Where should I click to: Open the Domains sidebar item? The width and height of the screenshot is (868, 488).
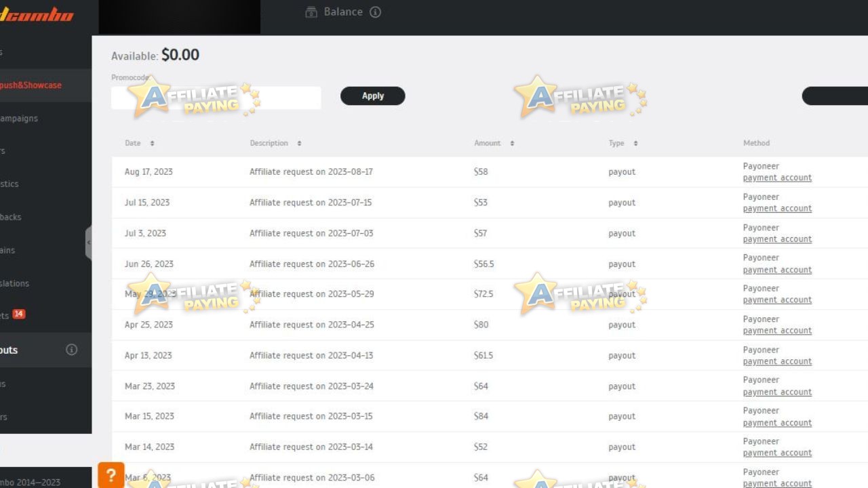[7, 251]
